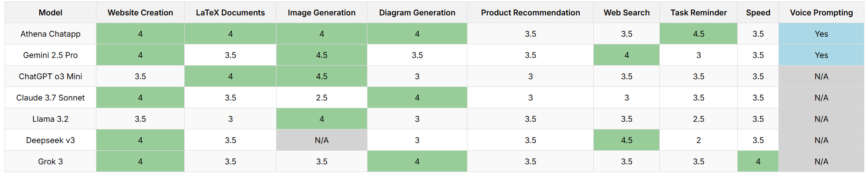868x177 pixels.
Task: Click the Website Creation column header
Action: [x=140, y=13]
